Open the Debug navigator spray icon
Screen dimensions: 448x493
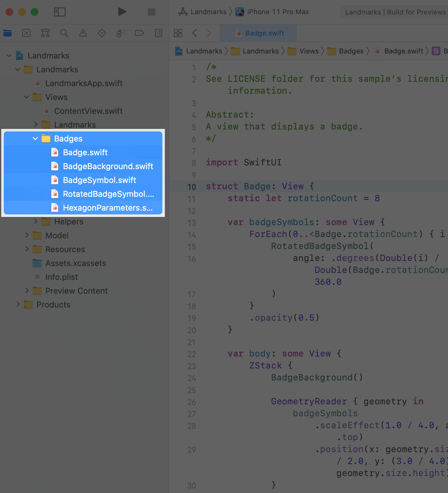click(x=121, y=33)
